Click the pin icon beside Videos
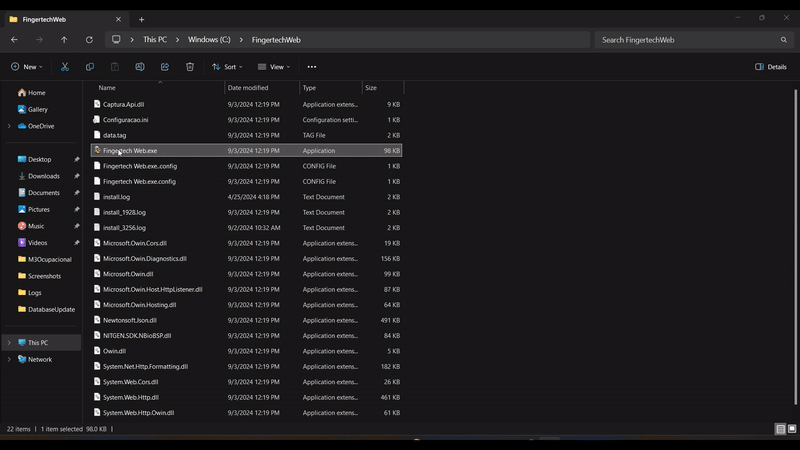 tap(77, 243)
